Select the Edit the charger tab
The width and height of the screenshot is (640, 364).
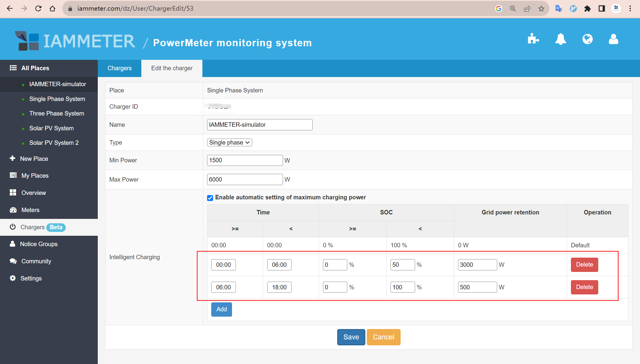click(172, 68)
